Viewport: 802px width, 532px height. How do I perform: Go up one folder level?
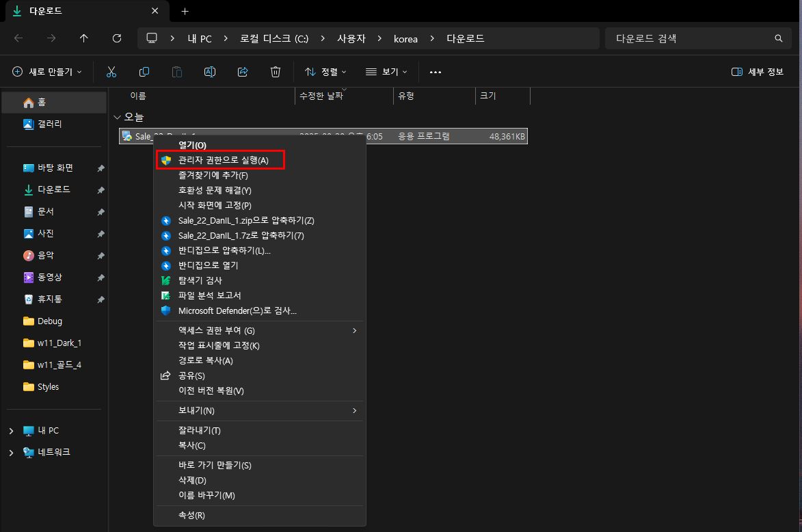click(x=84, y=38)
